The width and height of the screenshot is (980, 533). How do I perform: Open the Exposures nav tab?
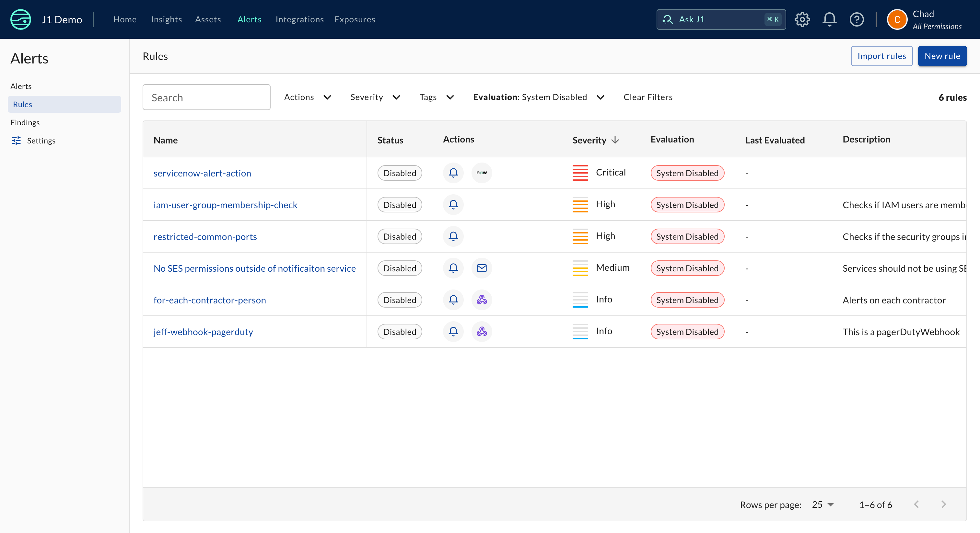coord(355,19)
